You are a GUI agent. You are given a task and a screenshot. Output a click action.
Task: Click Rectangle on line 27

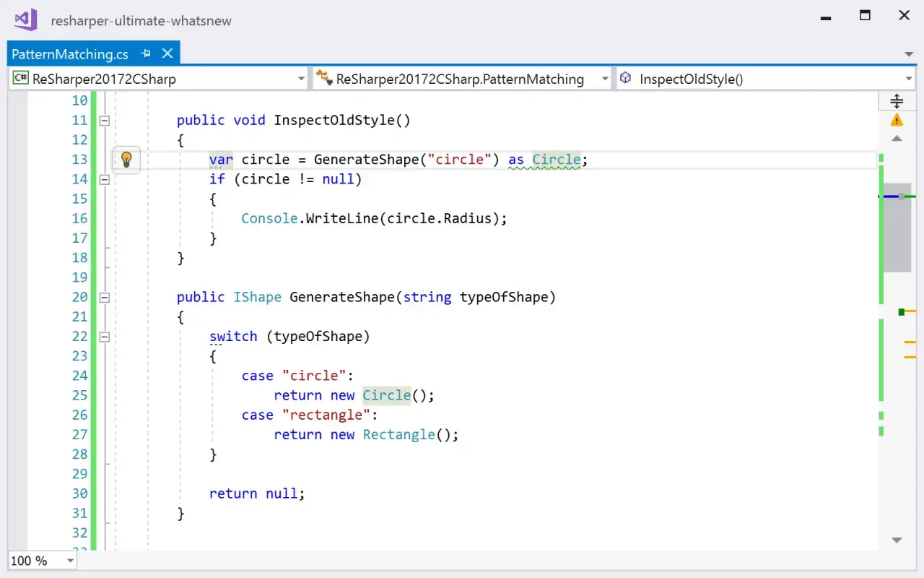pyautogui.click(x=399, y=434)
